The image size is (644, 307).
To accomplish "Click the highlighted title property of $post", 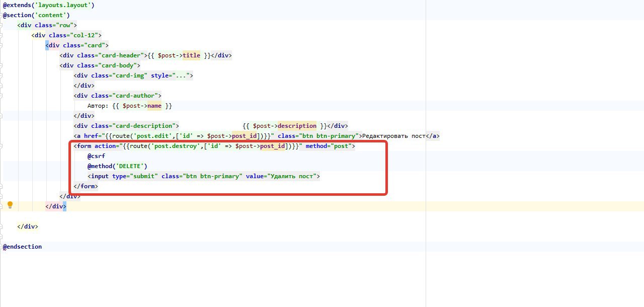I will point(191,55).
